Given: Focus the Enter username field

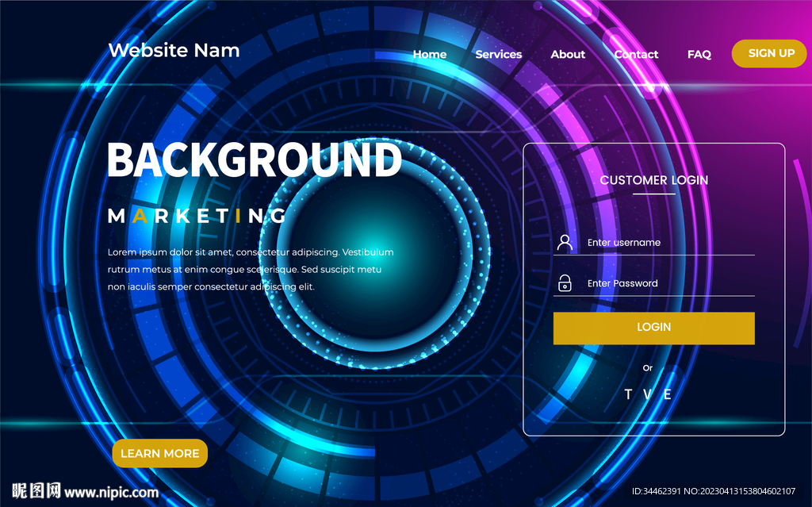Looking at the screenshot, I should click(x=654, y=243).
